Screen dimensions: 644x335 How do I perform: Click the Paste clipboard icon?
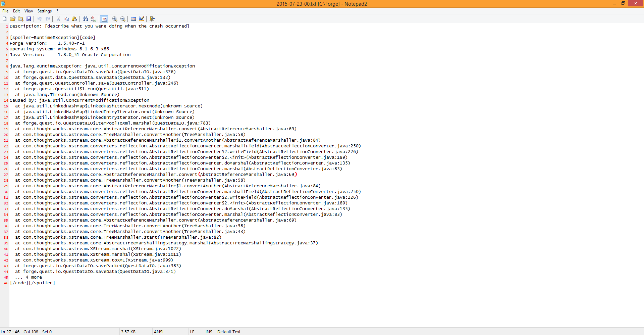point(74,19)
